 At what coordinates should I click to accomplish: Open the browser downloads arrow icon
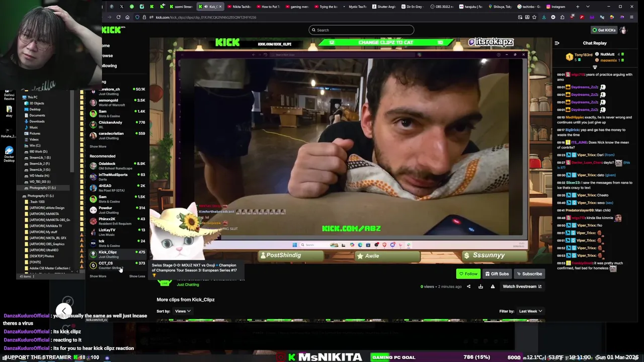point(544,17)
